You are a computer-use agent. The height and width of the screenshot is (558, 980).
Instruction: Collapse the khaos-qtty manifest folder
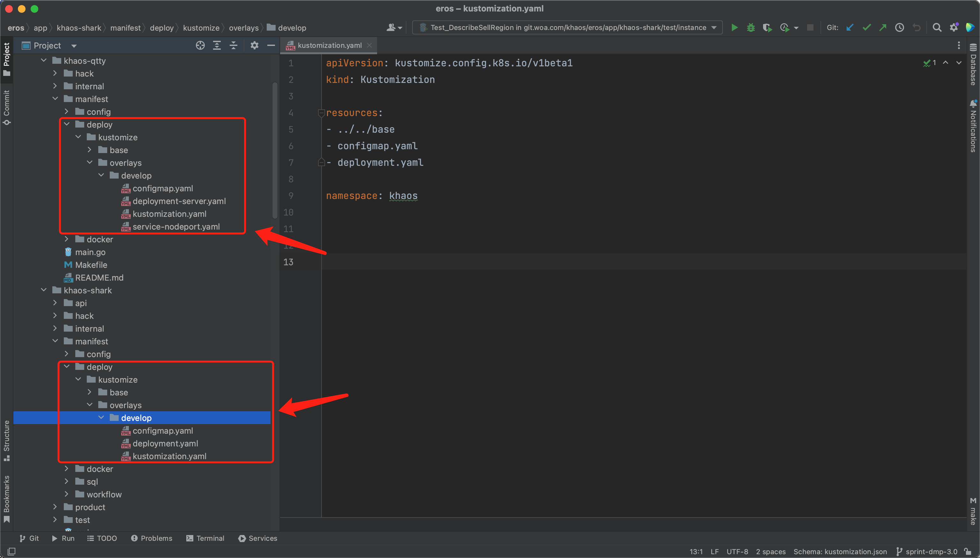[55, 99]
